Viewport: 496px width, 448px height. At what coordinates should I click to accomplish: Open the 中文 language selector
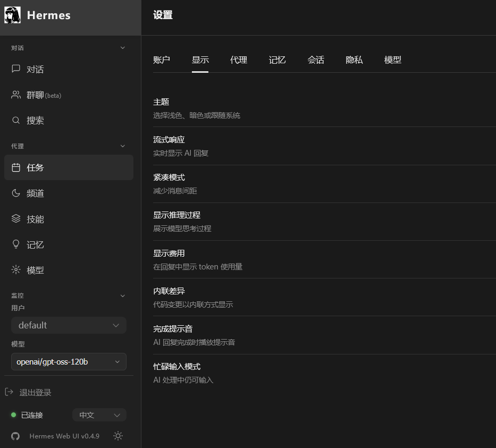pos(99,415)
